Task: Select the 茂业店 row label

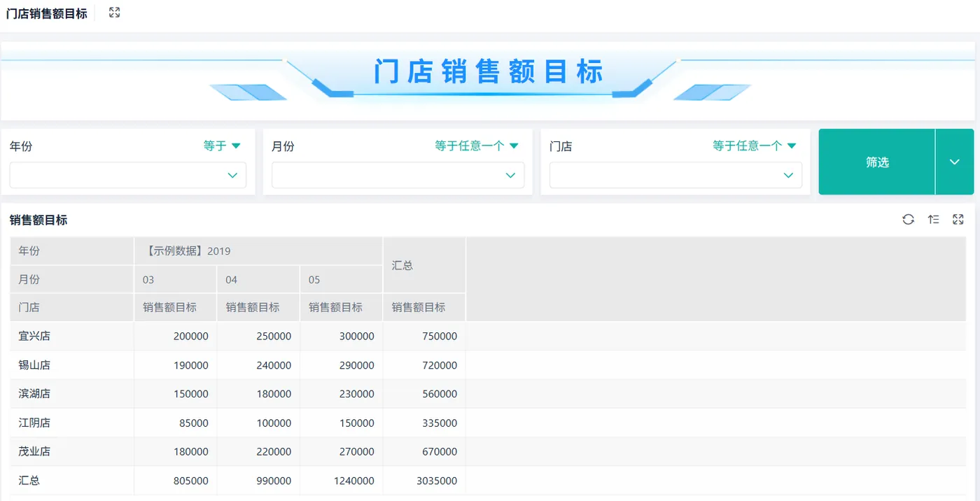Action: click(x=34, y=451)
